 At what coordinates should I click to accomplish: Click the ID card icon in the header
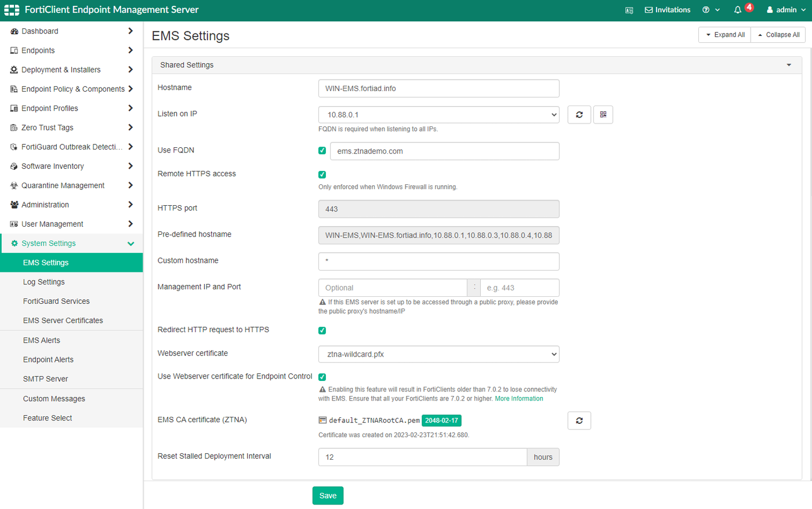(x=629, y=10)
